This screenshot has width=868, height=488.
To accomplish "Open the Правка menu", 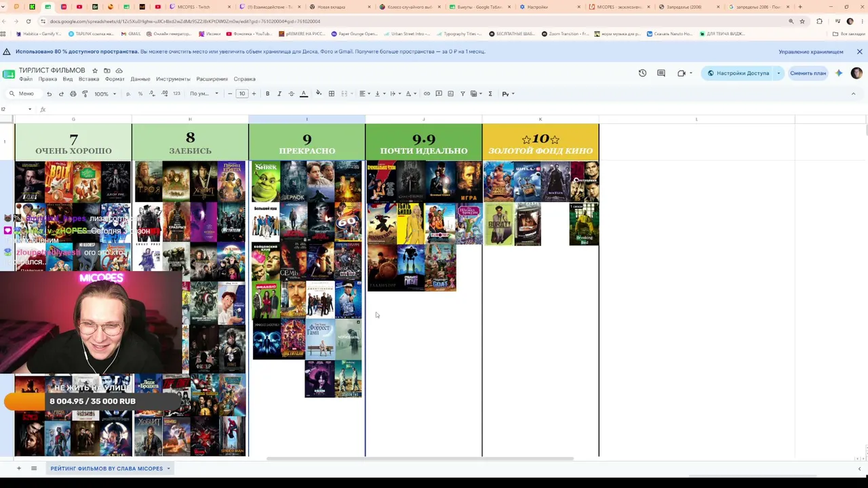I will [47, 79].
